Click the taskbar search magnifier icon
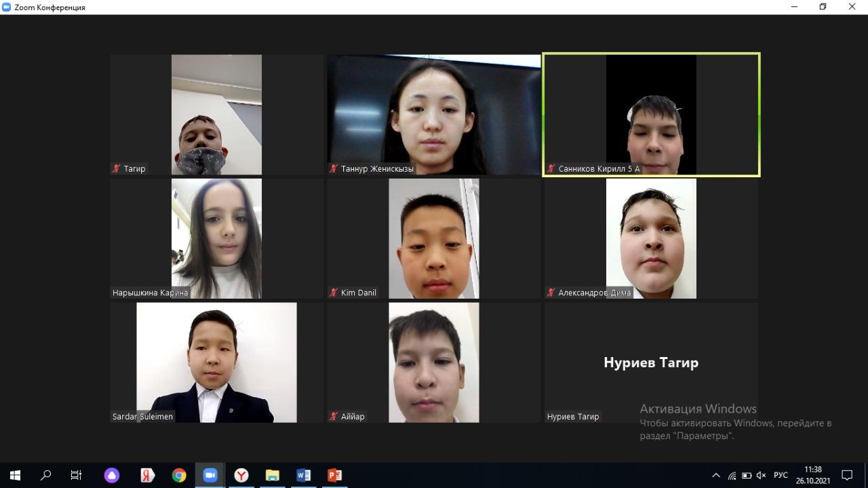The height and width of the screenshot is (488, 868). (46, 475)
